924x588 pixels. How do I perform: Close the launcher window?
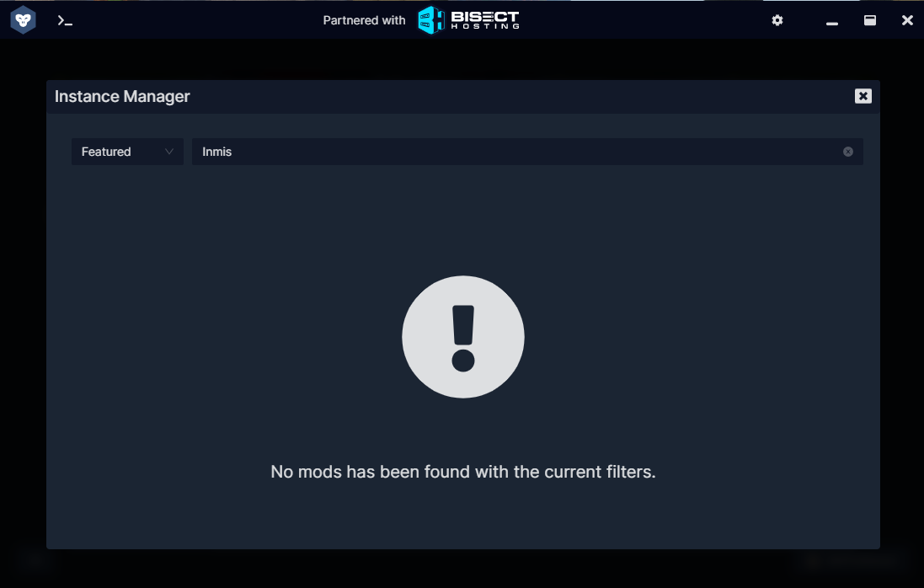pyautogui.click(x=907, y=20)
